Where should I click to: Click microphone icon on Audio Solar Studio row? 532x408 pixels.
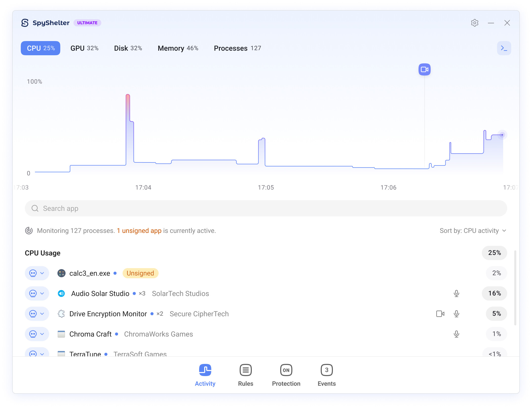tap(456, 293)
